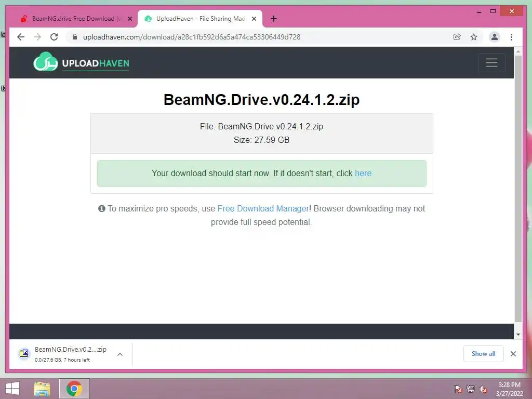Viewport: 532px width, 399px height.
Task: Click the 'here' download link
Action: click(x=363, y=174)
